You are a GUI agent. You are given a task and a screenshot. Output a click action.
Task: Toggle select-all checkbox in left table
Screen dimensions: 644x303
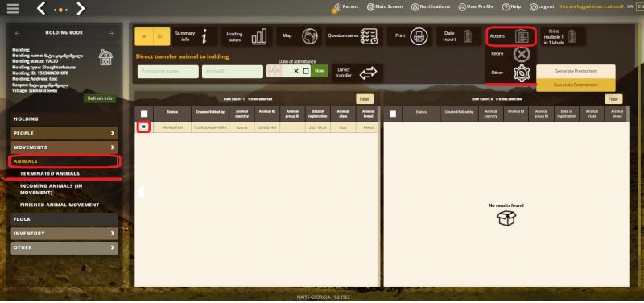[x=144, y=114]
